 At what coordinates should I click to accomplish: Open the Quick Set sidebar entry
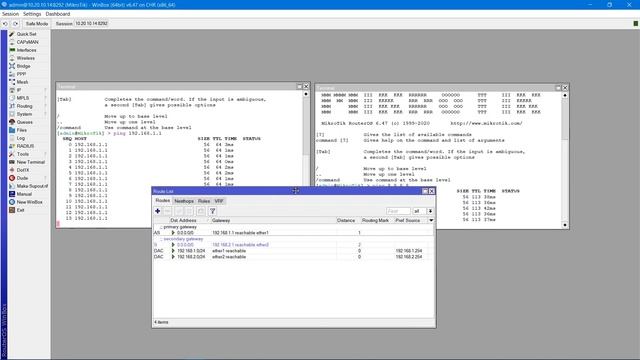26,34
